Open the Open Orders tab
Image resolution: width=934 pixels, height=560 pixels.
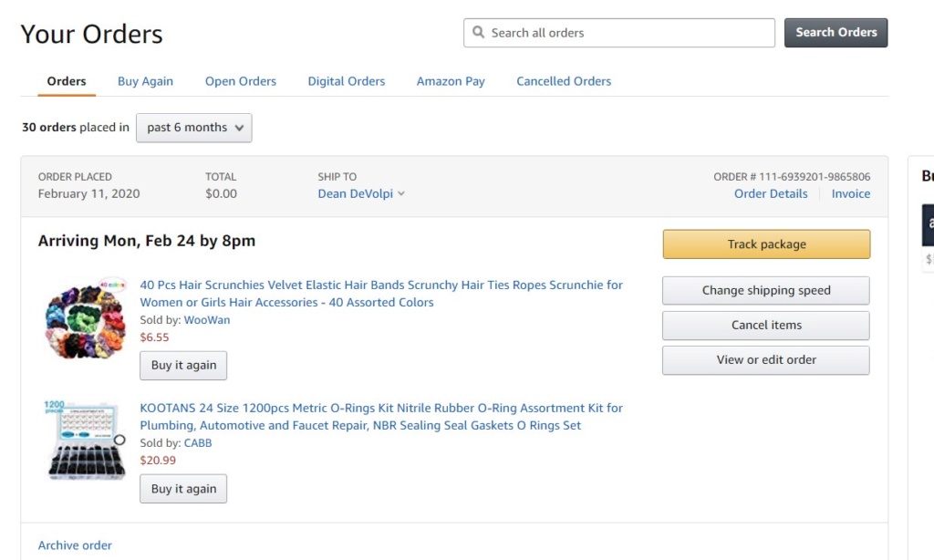click(241, 81)
